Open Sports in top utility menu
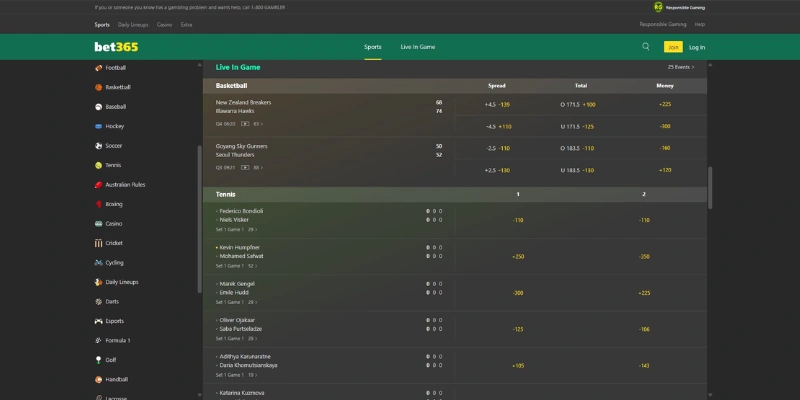The width and height of the screenshot is (800, 400). tap(102, 24)
